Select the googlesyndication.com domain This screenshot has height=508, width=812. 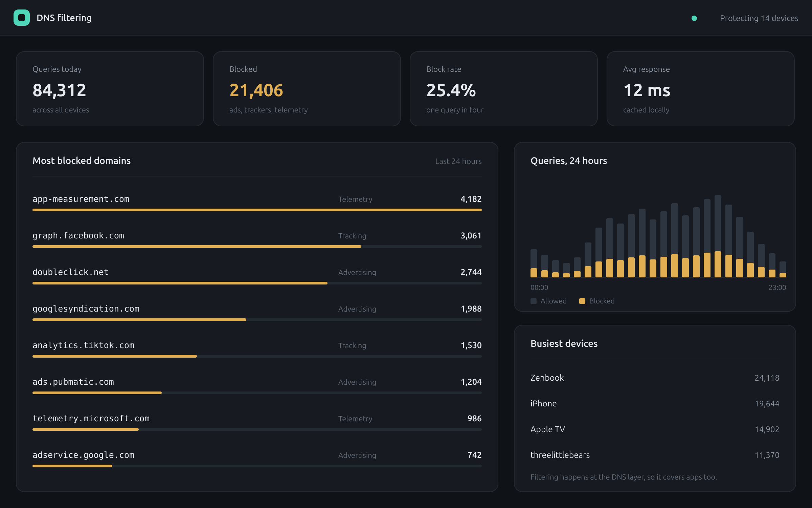tap(86, 309)
